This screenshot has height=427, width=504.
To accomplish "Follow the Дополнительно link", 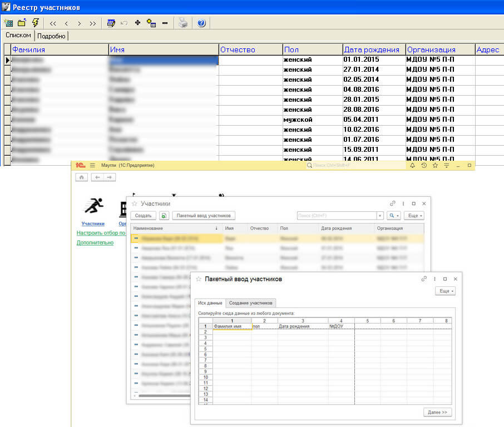I will [95, 242].
